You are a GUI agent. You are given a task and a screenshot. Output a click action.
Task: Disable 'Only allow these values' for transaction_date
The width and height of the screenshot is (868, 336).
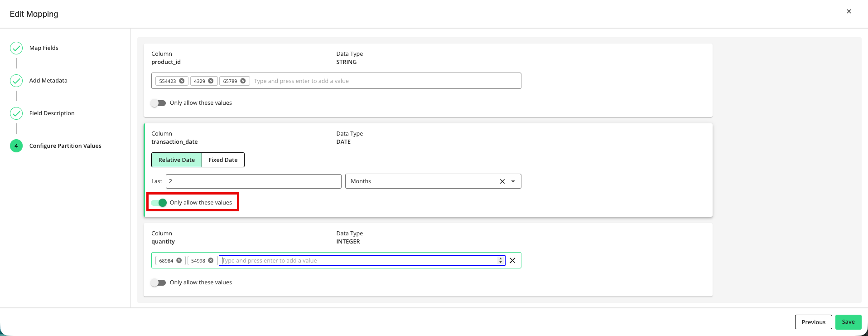(159, 203)
